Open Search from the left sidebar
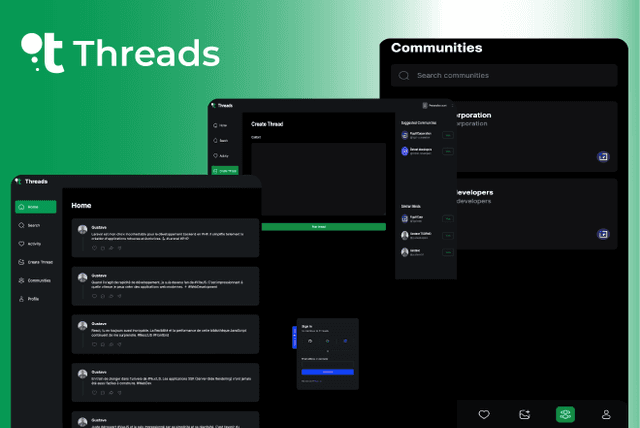Viewport: 640px width, 428px height. 35,226
